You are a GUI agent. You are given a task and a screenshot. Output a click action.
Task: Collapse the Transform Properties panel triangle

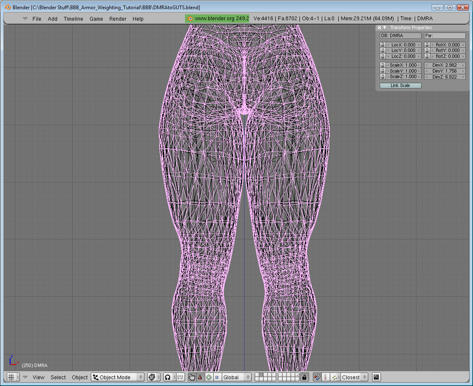(385, 28)
